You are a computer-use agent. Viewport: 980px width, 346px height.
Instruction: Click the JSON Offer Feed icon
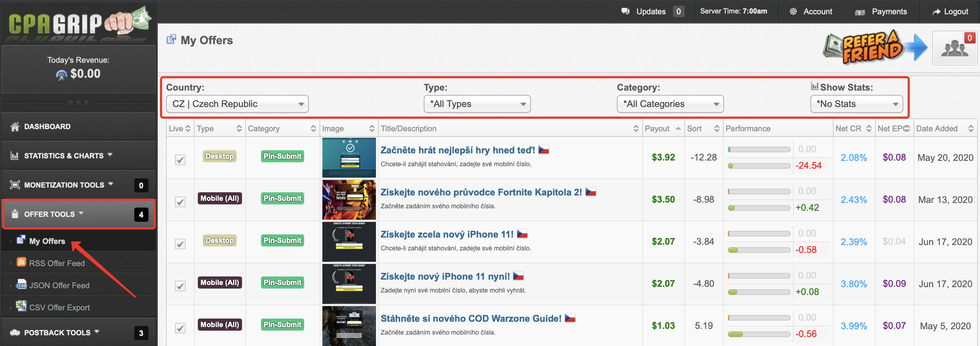[x=21, y=284]
